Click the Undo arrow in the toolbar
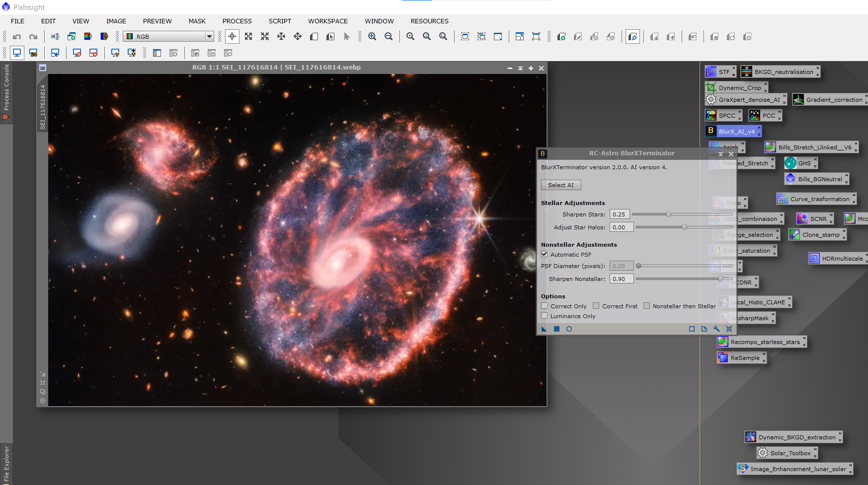Image resolution: width=868 pixels, height=485 pixels. [17, 37]
